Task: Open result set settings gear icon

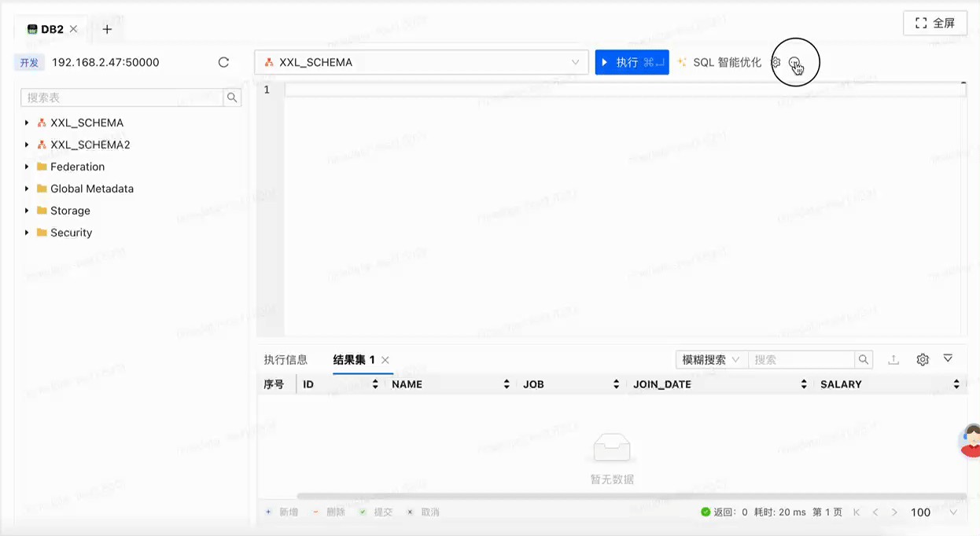Action: [x=923, y=359]
